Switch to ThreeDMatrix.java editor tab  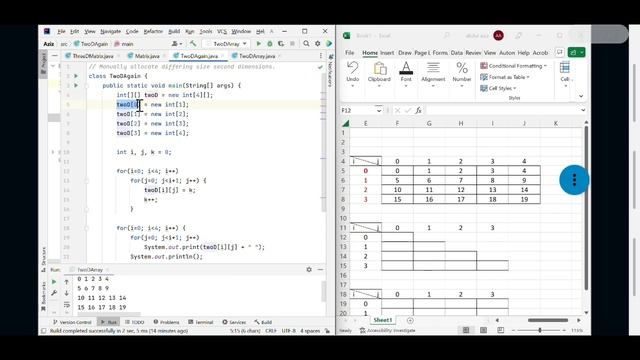(x=92, y=56)
